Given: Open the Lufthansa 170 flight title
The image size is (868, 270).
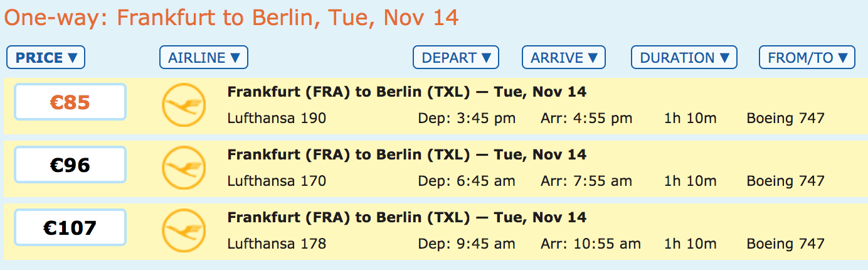Looking at the screenshot, I should click(406, 155).
